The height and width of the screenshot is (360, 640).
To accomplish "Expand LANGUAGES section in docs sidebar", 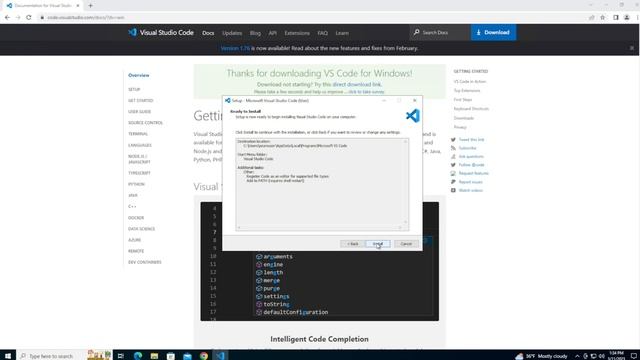I will coord(140,145).
